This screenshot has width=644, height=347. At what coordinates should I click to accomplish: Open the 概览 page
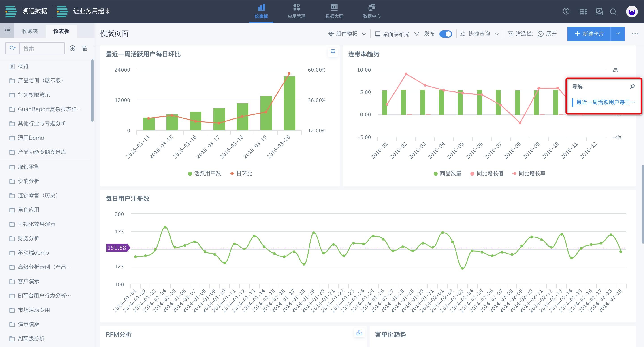click(23, 66)
